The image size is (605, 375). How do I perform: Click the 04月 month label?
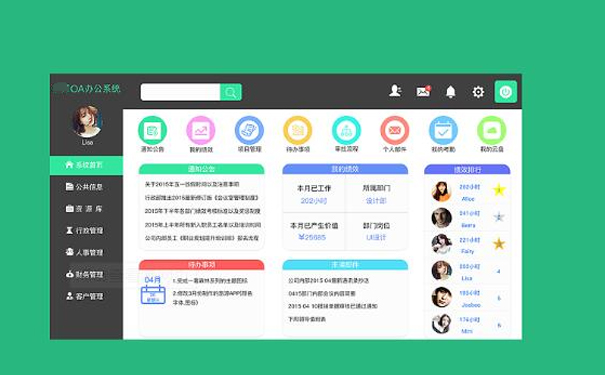pyautogui.click(x=152, y=280)
